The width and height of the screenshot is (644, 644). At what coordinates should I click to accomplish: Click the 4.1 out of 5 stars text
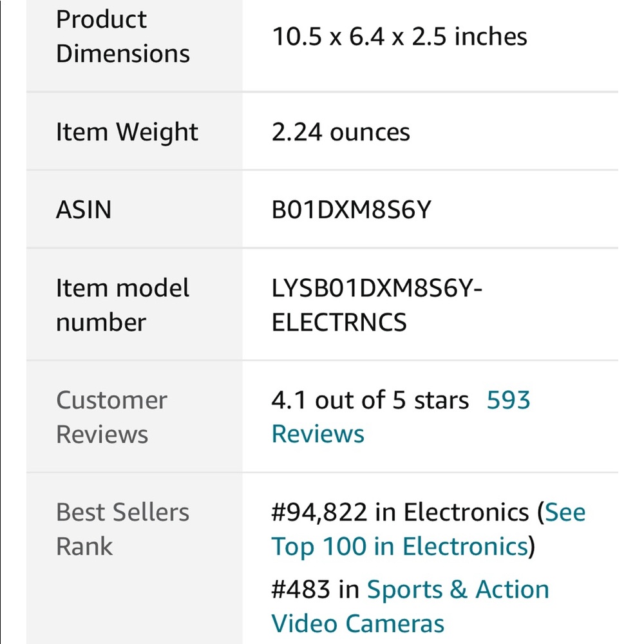point(370,400)
